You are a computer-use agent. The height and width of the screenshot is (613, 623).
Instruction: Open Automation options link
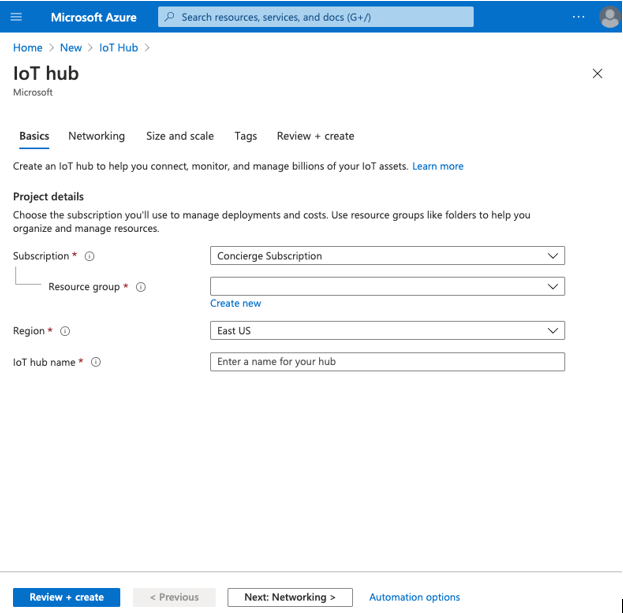414,597
